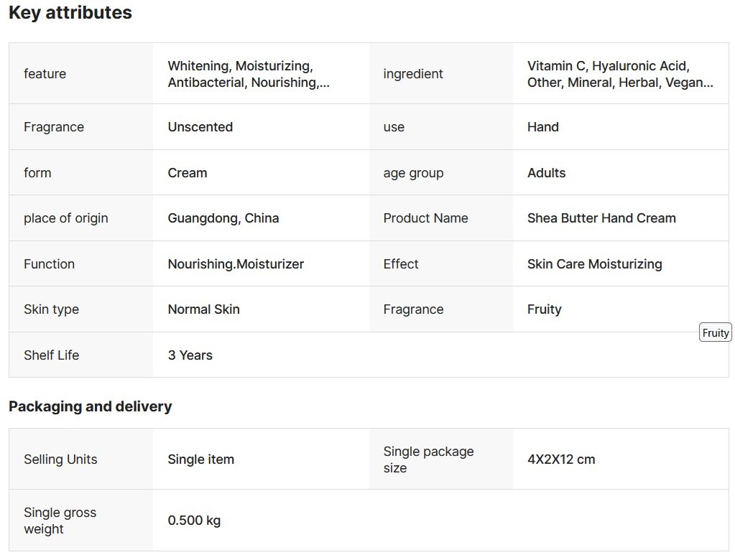Click the 'Normal Skin' skin type value
This screenshot has width=735, height=560.
(204, 309)
